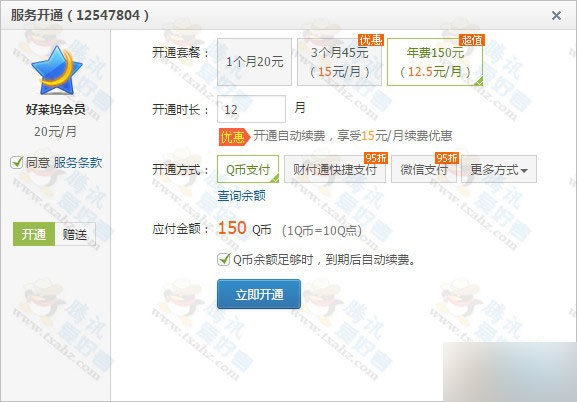Click the 开通时长 month input field

[x=251, y=109]
